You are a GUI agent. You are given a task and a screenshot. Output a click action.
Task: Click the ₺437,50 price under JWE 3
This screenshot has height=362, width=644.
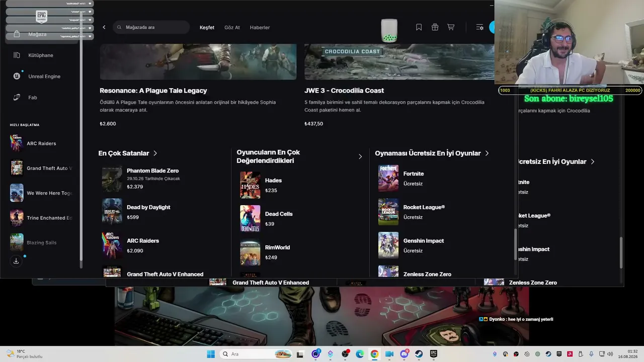coord(313,124)
